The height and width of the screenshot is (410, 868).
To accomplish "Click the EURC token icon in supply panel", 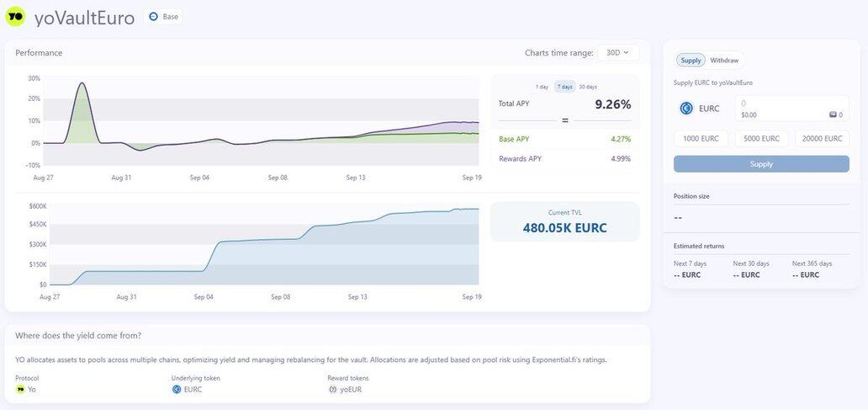I will pos(686,109).
